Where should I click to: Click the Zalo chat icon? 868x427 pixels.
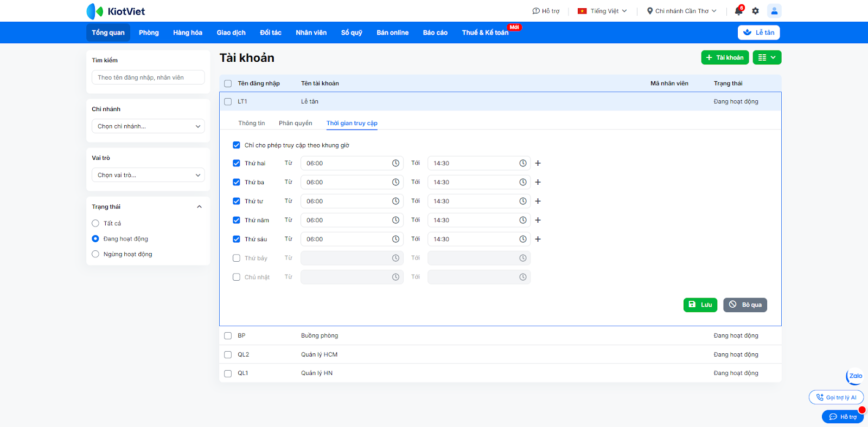tap(855, 376)
